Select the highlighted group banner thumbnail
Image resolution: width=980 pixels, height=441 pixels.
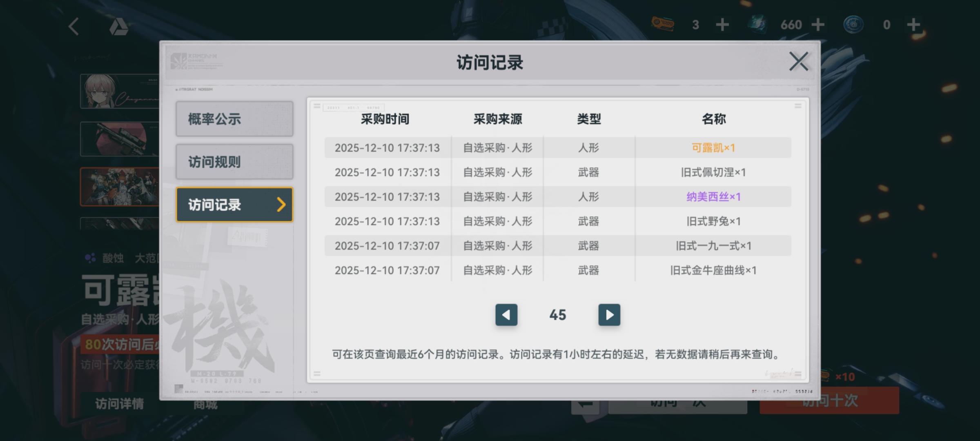click(x=120, y=187)
